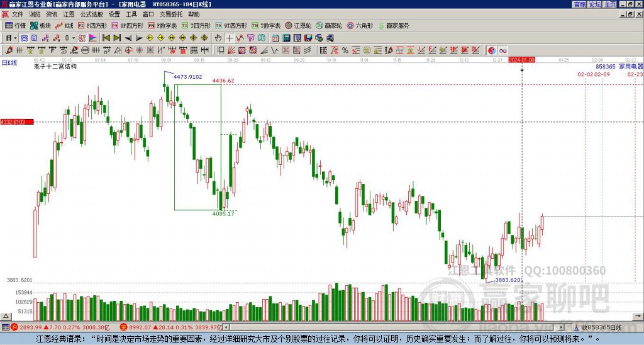Click the 4085.17 low price label

pyautogui.click(x=223, y=213)
